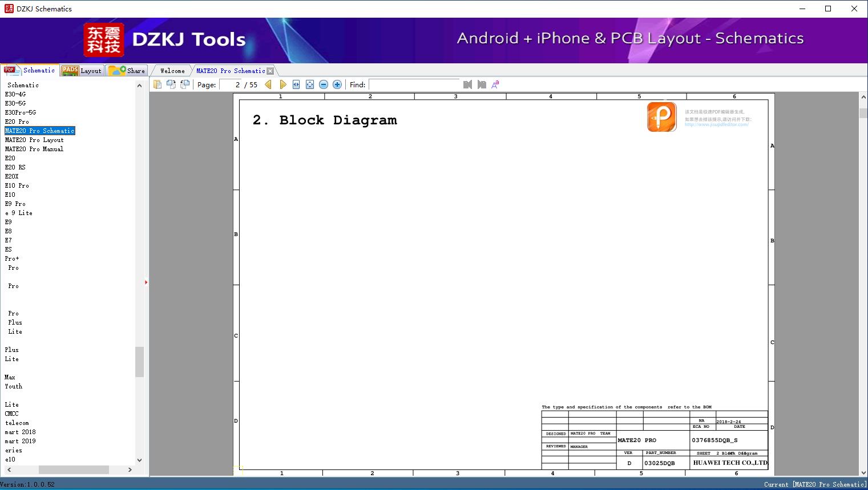Select the MATE20 Pro Schematic entry
This screenshot has width=868, height=490.
pos(40,131)
